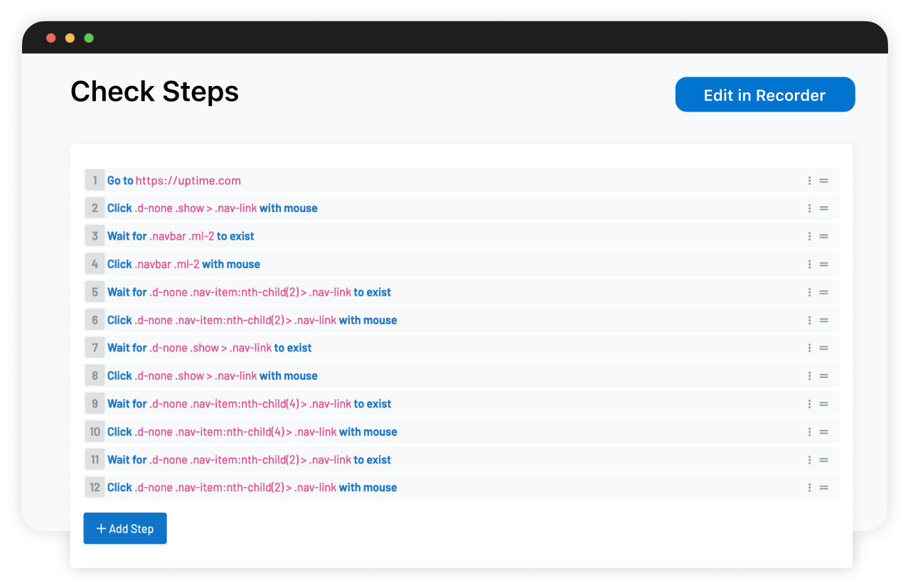
Task: Open the three-dot menu on step 1
Action: click(x=809, y=181)
